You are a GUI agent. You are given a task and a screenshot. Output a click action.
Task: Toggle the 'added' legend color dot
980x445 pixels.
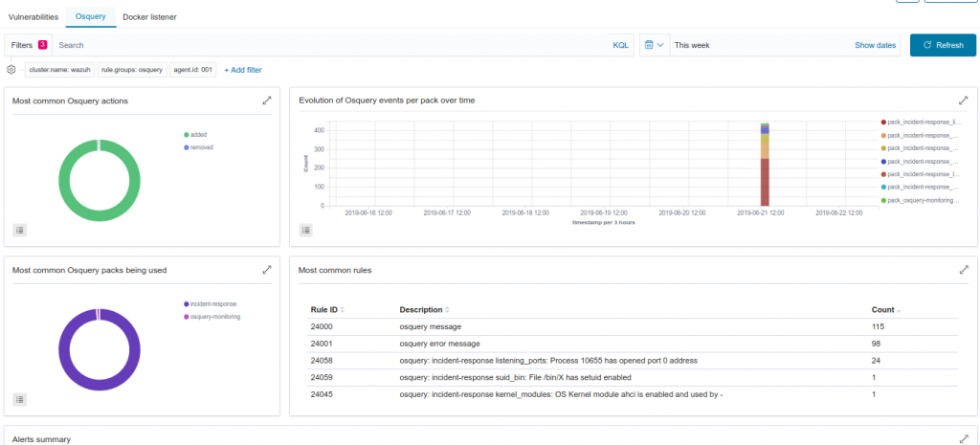point(187,134)
